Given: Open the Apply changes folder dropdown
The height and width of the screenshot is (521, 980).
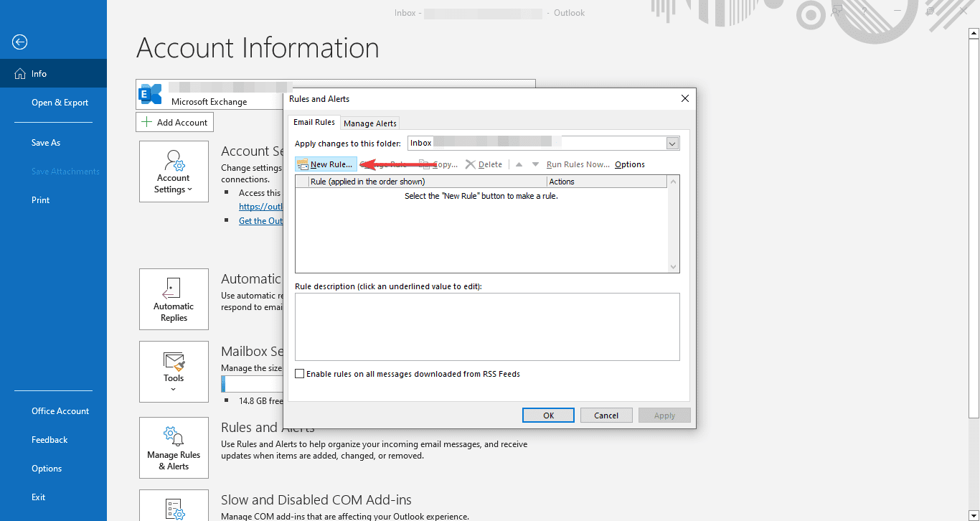Looking at the screenshot, I should coord(672,143).
